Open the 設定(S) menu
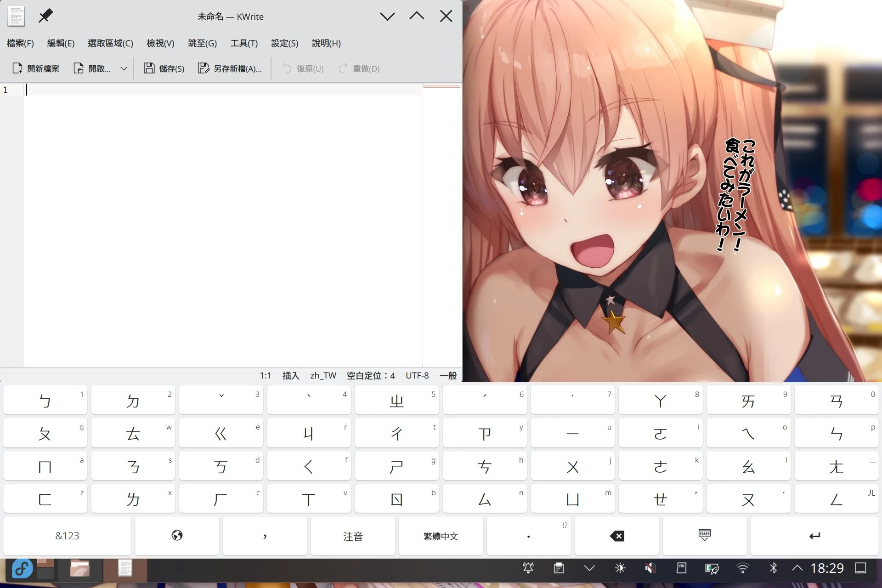The height and width of the screenshot is (588, 882). [x=284, y=43]
